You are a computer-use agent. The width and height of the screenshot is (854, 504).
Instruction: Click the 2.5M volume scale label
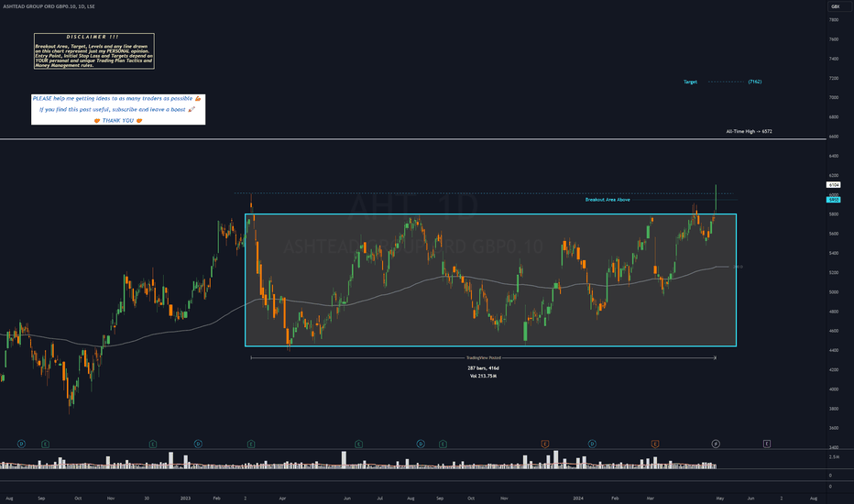(x=835, y=457)
